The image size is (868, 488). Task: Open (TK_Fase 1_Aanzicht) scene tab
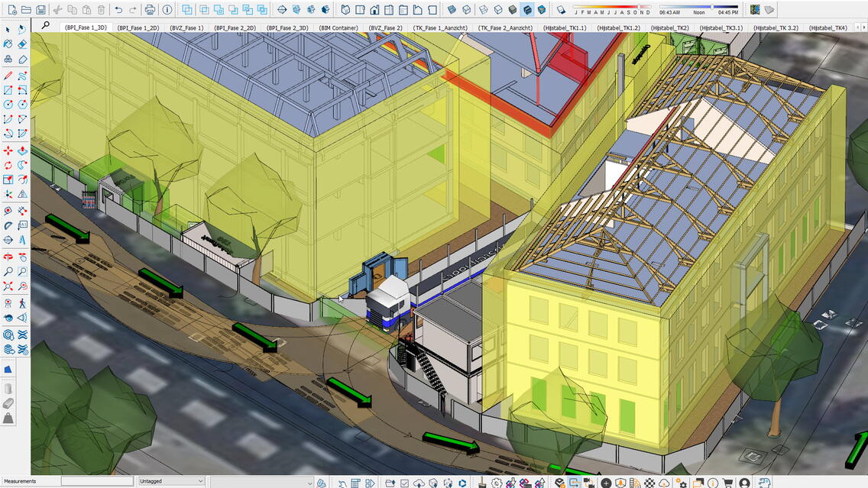coord(441,27)
